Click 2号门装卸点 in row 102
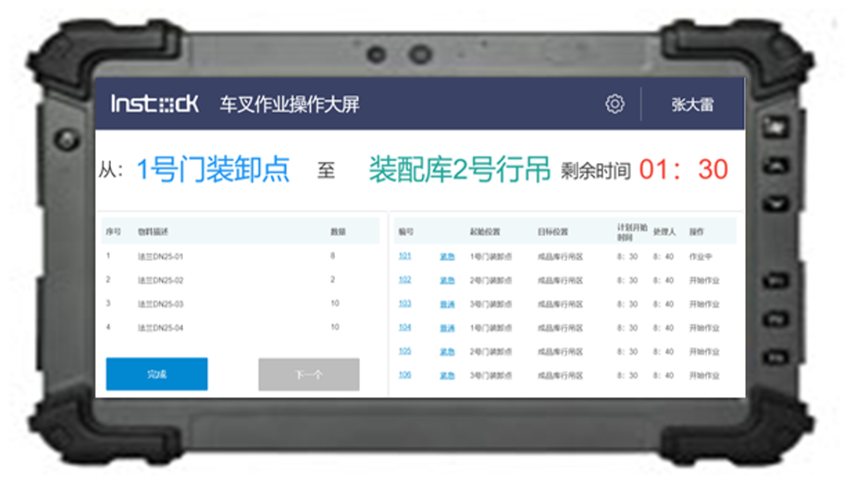 tap(490, 281)
